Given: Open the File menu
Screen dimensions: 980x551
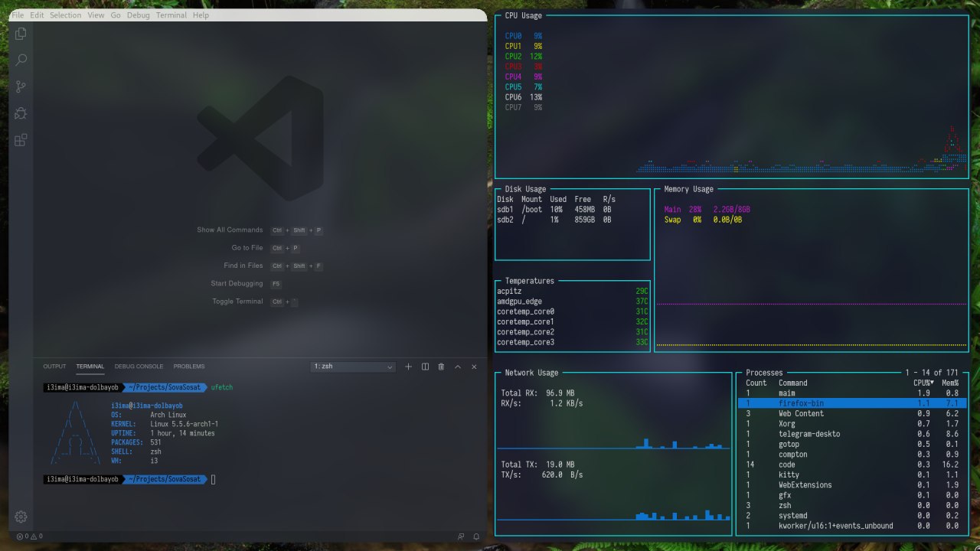Looking at the screenshot, I should (x=18, y=15).
